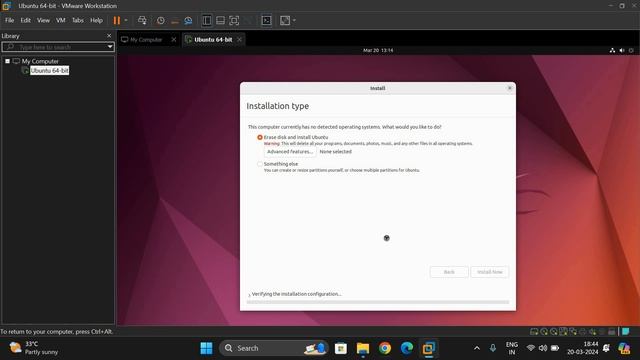Open the stretch guest options dropdown arrow
640x360 pixels.
[x=294, y=20]
